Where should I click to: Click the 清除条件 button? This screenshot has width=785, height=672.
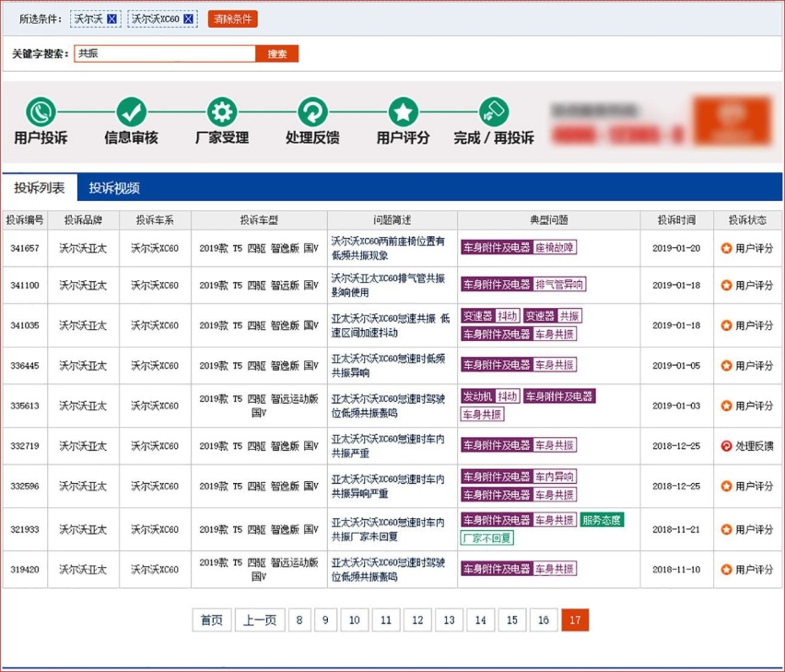click(x=233, y=19)
